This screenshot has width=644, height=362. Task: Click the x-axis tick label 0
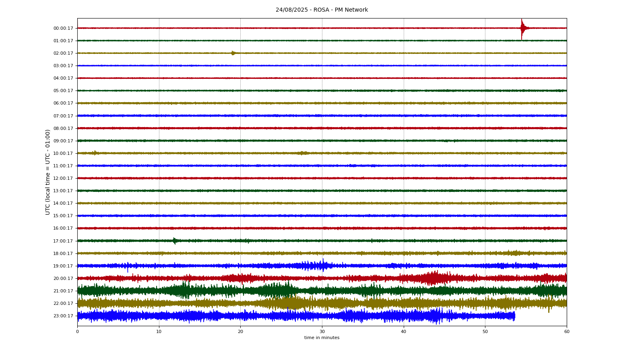(x=77, y=332)
